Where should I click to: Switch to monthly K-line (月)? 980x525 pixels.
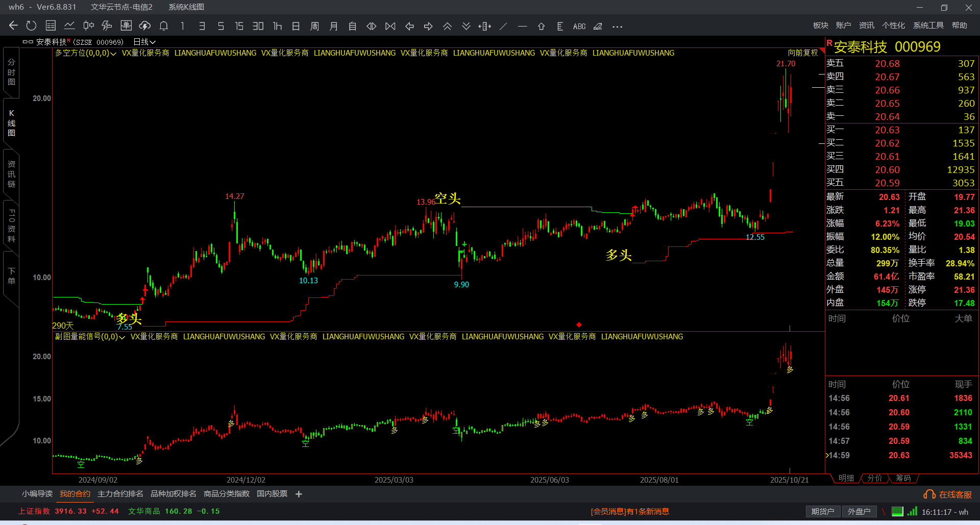tap(333, 26)
